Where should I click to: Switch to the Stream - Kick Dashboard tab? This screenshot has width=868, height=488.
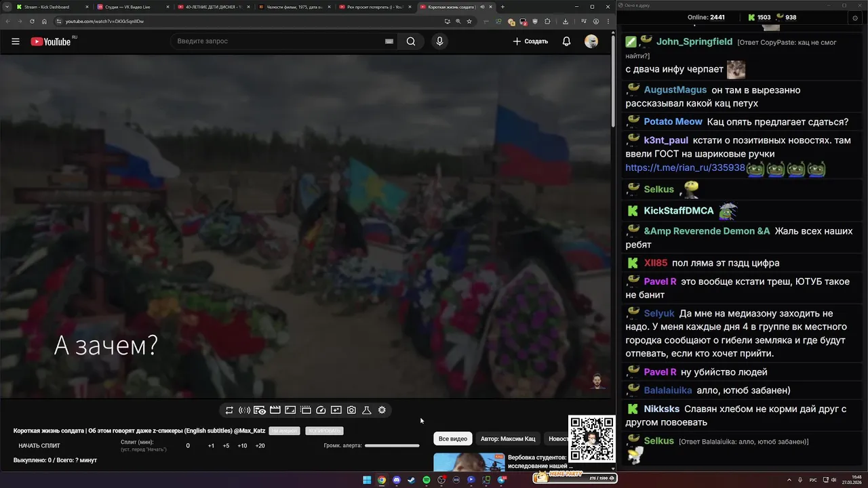tap(52, 7)
